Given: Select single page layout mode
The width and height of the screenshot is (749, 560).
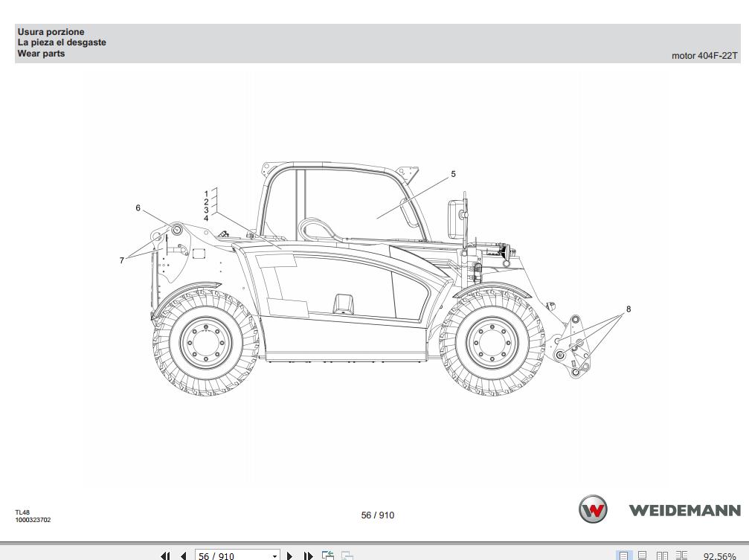Looking at the screenshot, I should pyautogui.click(x=623, y=555).
